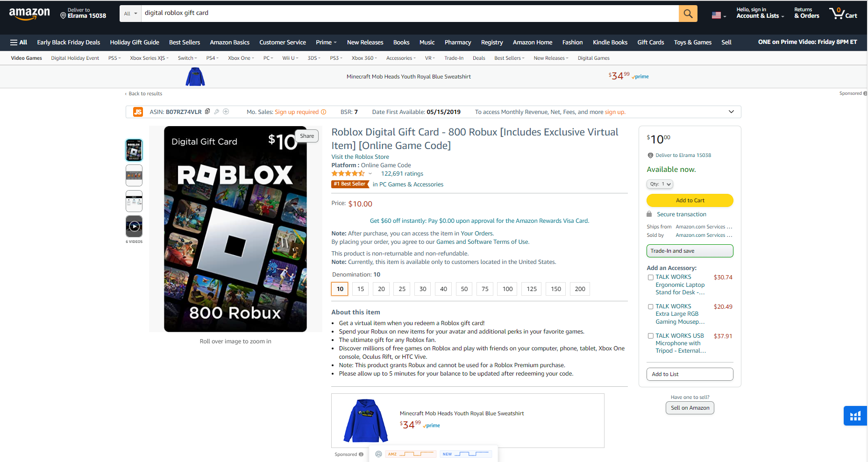Click the orange search magnifier button
This screenshot has height=462, width=868.
pos(688,14)
